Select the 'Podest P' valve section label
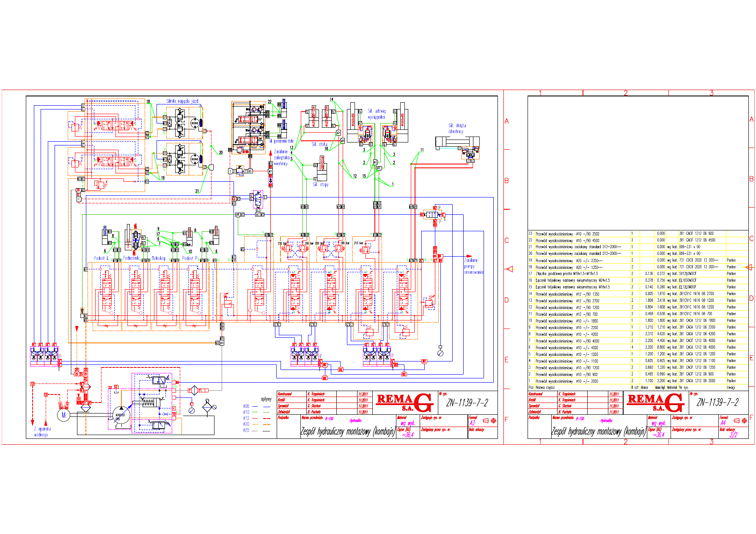756x534 pixels. coord(190,258)
